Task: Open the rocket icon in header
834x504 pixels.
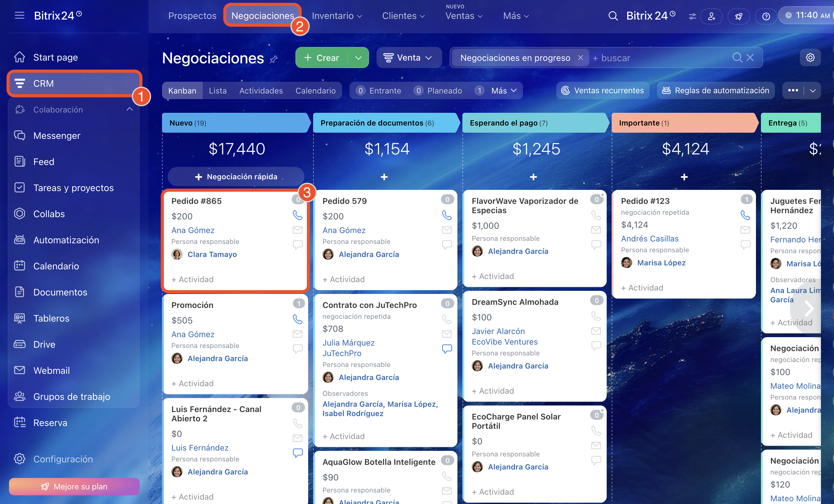Action: (x=739, y=16)
